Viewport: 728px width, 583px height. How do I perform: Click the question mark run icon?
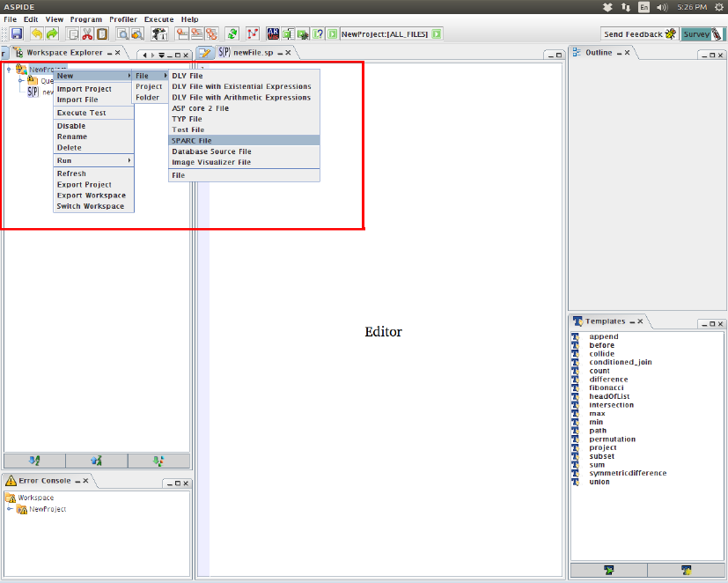pos(318,34)
